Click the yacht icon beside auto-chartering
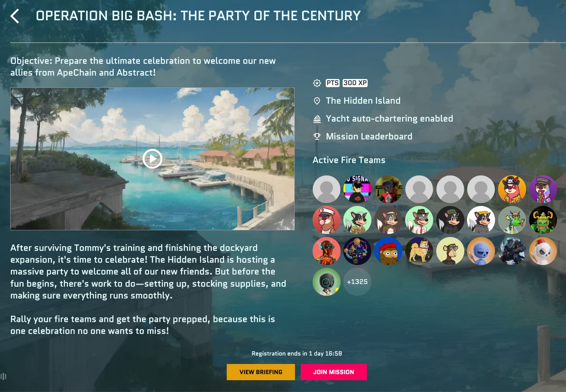 317,119
